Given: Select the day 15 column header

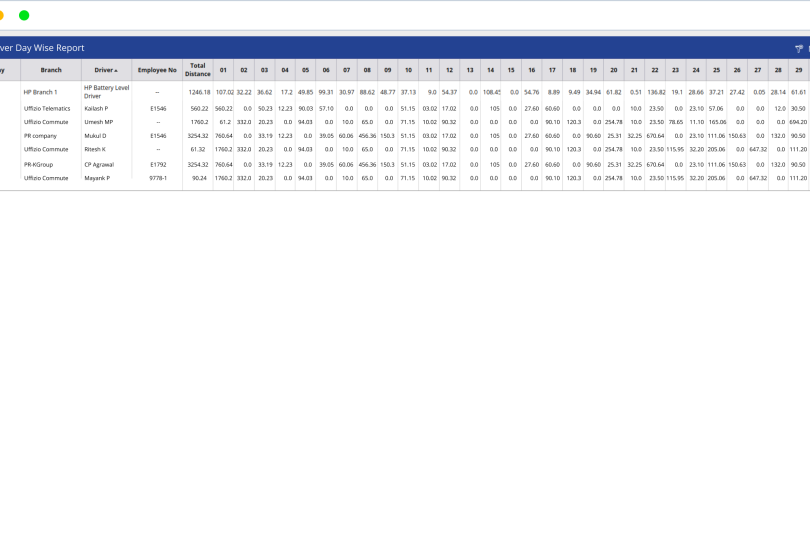Looking at the screenshot, I should [510, 71].
